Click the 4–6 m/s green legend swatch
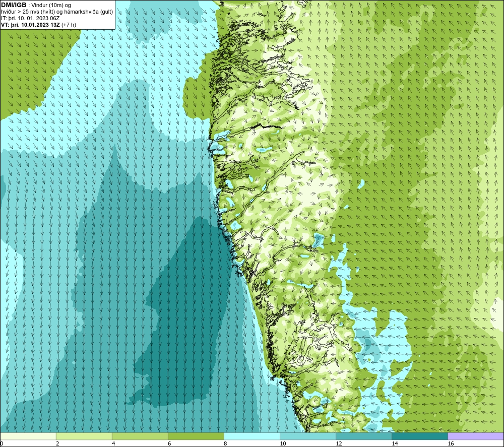The width and height of the screenshot is (504, 447). (140, 436)
